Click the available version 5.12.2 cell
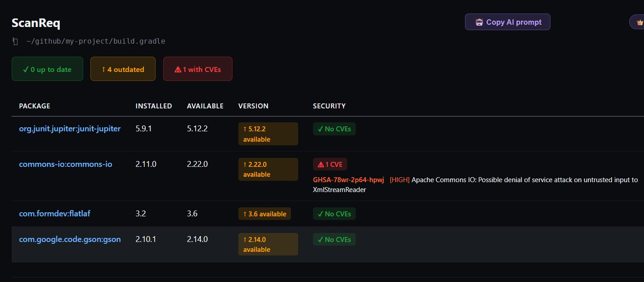Screen dimensions: 644x282 point(197,129)
